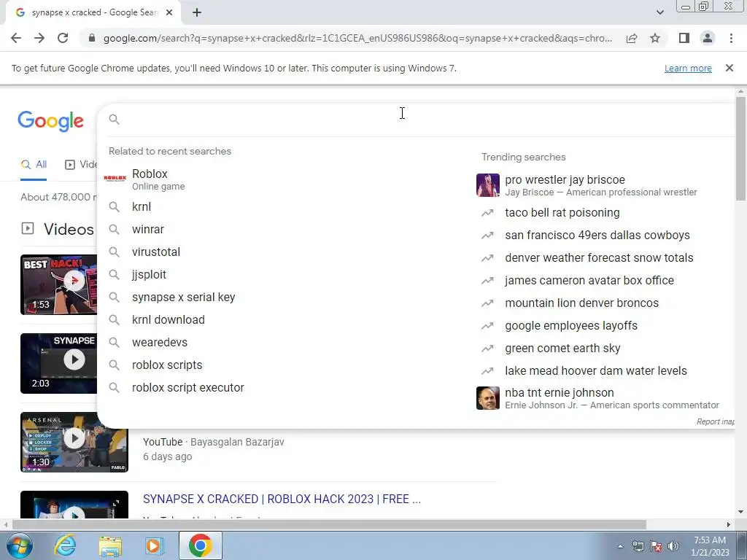Image resolution: width=747 pixels, height=560 pixels.
Task: Select trending james cameron avatar box office
Action: tap(603, 281)
